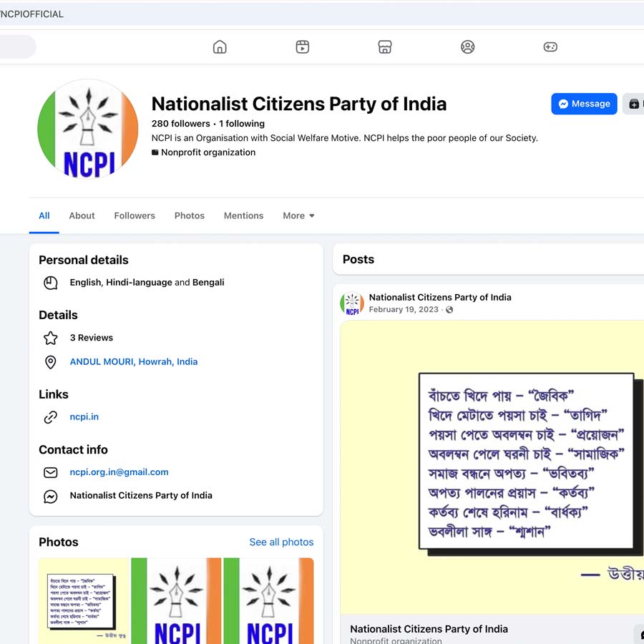Open the Photos tab
Image resolution: width=644 pixels, height=644 pixels.
click(190, 215)
